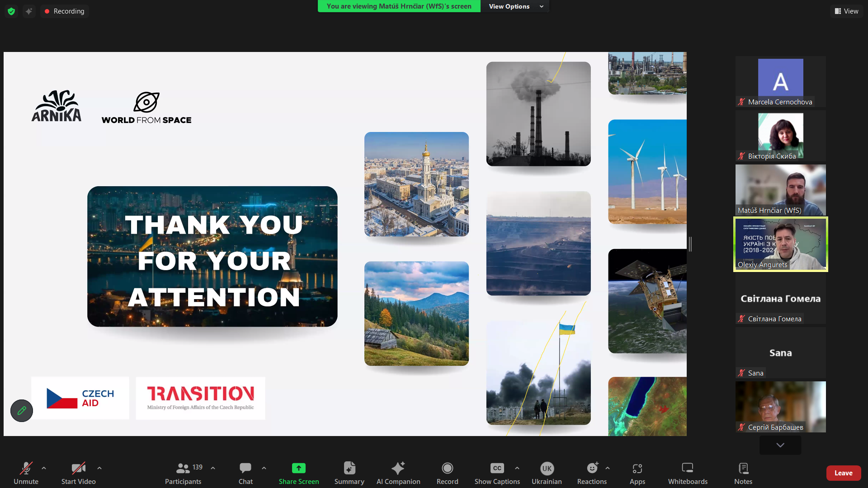Open the Reactions picker
This screenshot has width=868, height=488.
pyautogui.click(x=591, y=472)
